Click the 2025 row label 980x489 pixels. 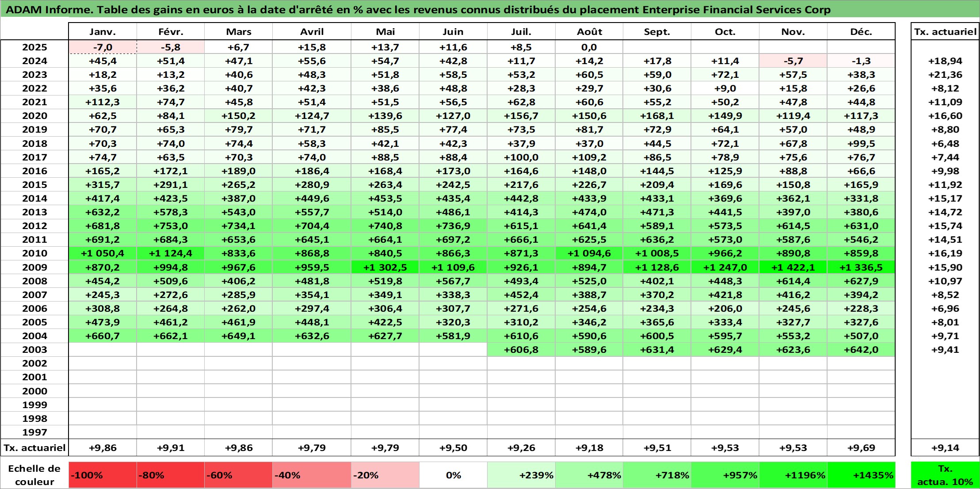(x=34, y=47)
